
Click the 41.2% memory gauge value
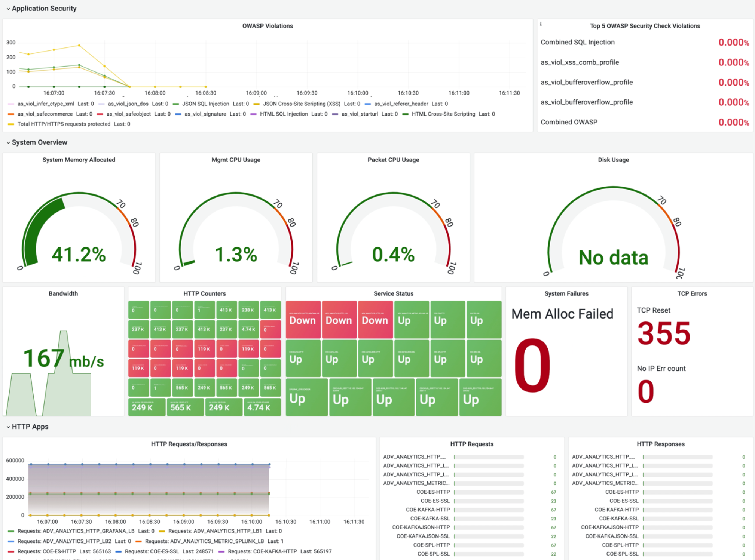coord(79,254)
